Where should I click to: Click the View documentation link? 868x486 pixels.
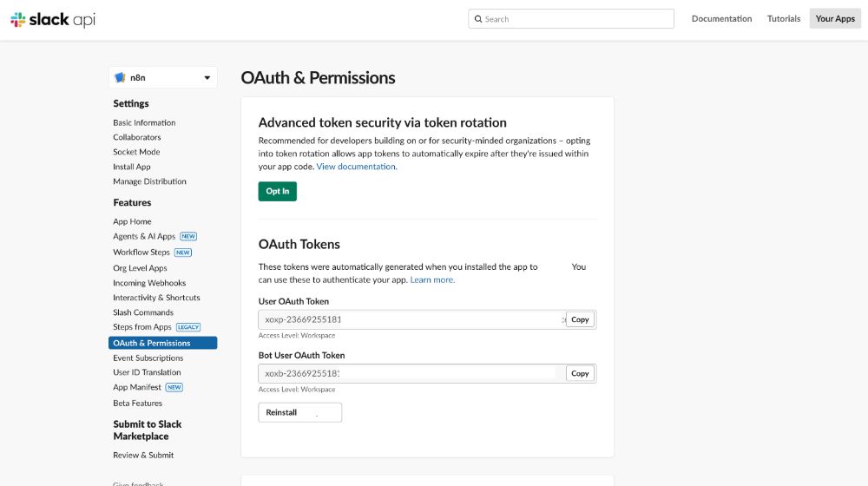(355, 167)
